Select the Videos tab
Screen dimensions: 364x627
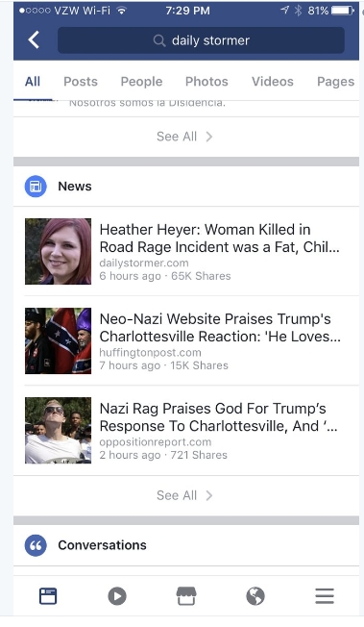pyautogui.click(x=273, y=82)
